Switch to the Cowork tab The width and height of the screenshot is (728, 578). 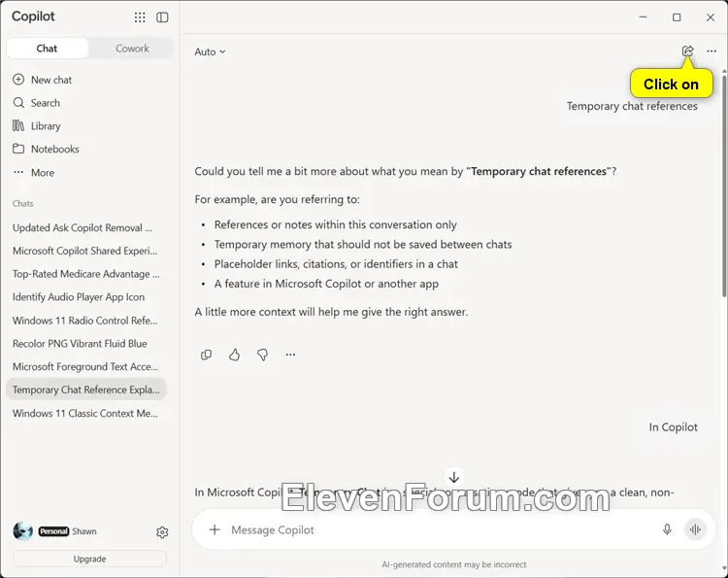pyautogui.click(x=132, y=49)
